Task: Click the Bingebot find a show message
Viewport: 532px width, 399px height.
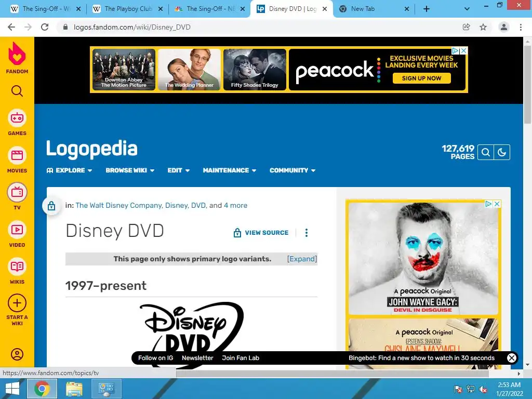Action: coord(422,358)
